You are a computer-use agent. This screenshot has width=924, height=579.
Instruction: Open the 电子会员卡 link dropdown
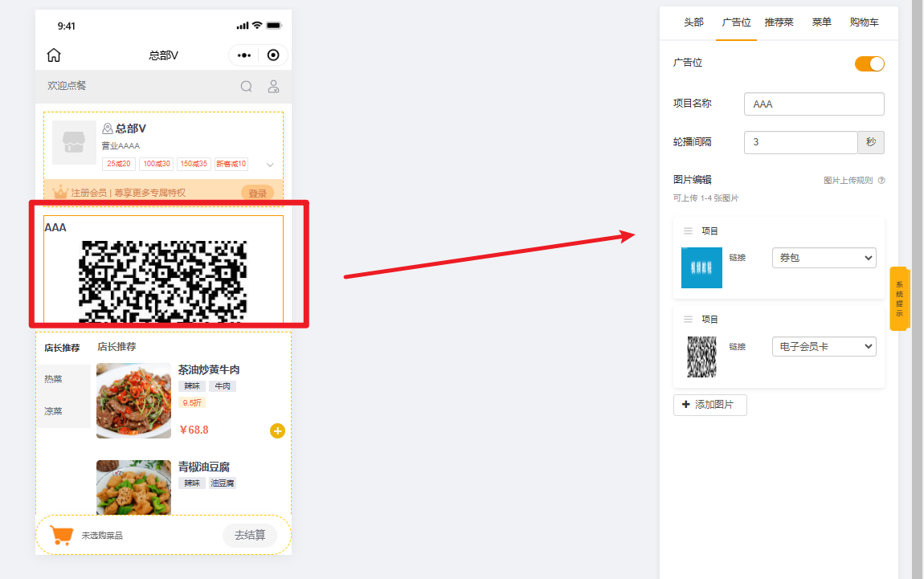pyautogui.click(x=824, y=346)
